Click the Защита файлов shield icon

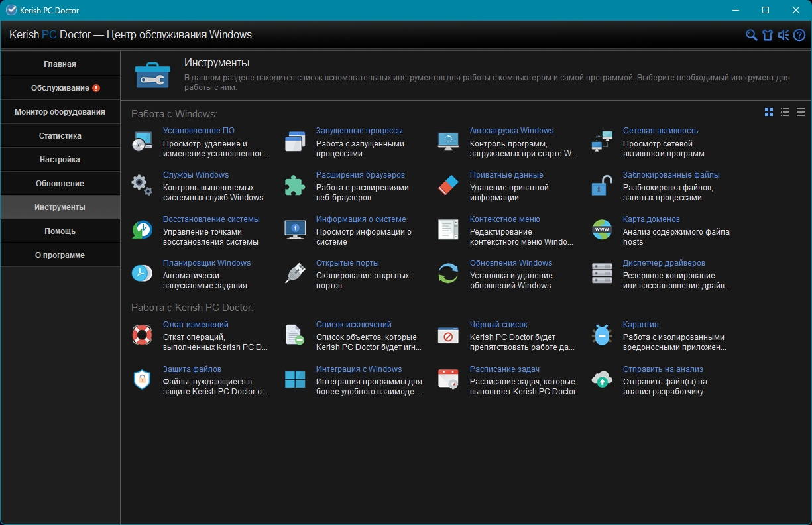[143, 380]
